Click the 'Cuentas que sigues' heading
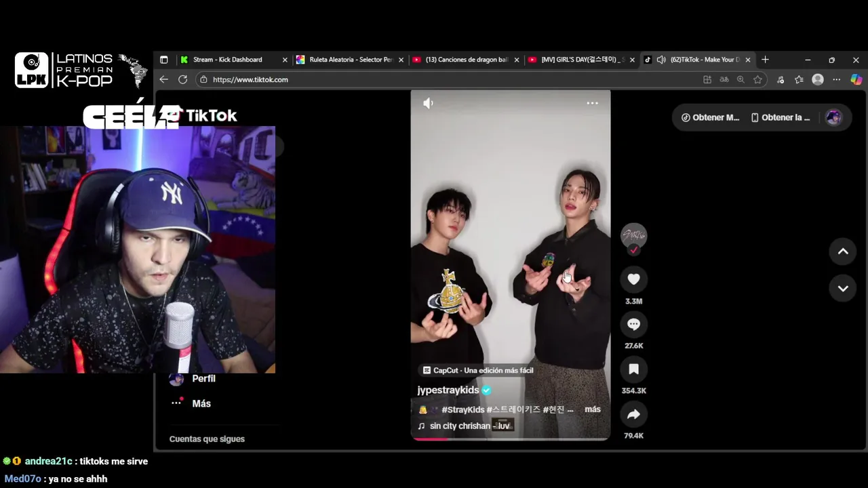Screen dimensions: 868x488 (207, 439)
